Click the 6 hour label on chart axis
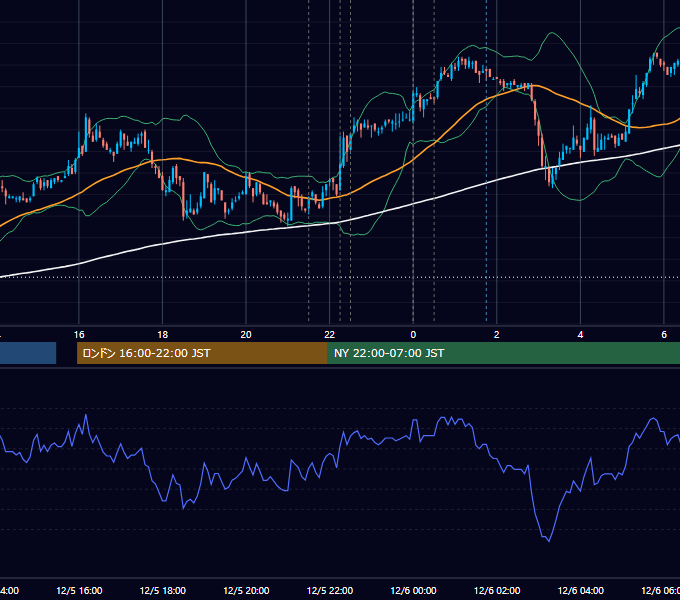Screen dimensions: 680x600 (x=664, y=335)
